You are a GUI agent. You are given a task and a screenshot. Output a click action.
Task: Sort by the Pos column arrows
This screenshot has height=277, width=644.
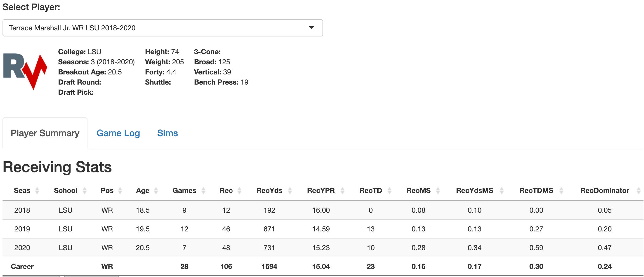tap(120, 191)
